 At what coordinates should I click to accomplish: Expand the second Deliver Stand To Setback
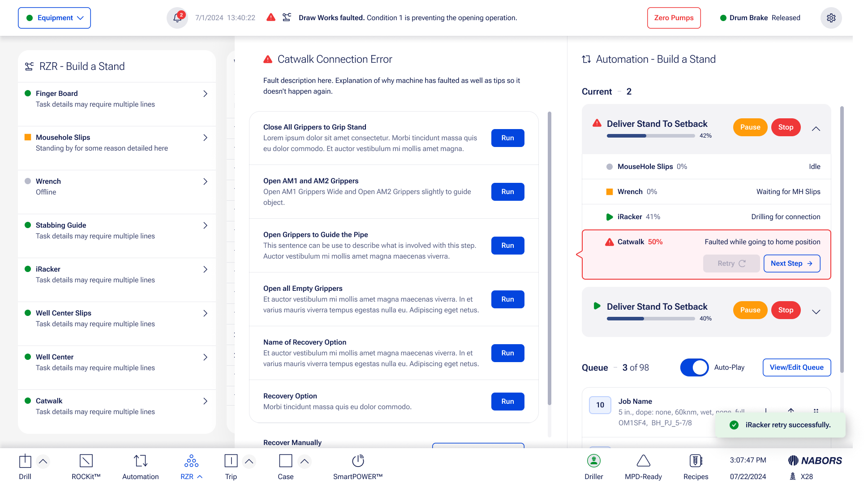tap(816, 312)
